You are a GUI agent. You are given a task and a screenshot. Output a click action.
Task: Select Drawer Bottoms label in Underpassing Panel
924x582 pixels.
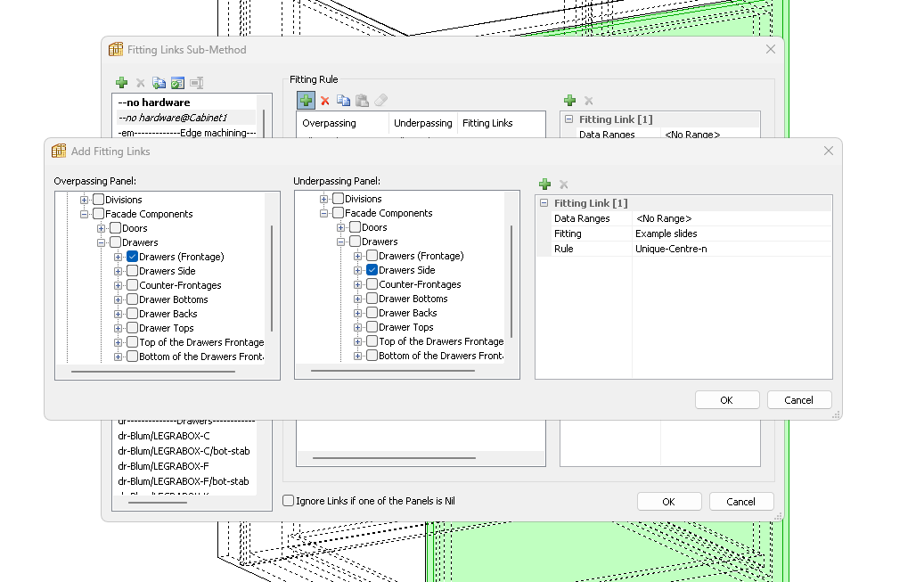413,299
